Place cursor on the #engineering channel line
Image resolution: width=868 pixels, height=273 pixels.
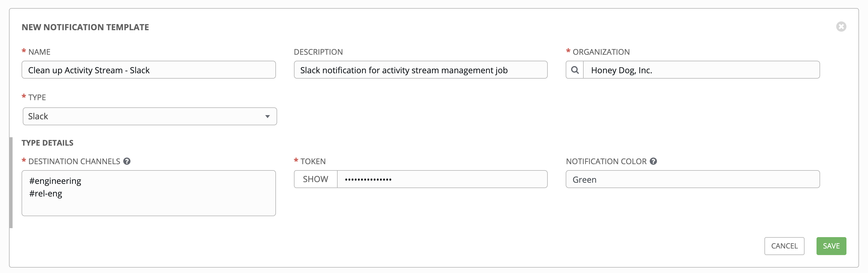click(x=55, y=181)
